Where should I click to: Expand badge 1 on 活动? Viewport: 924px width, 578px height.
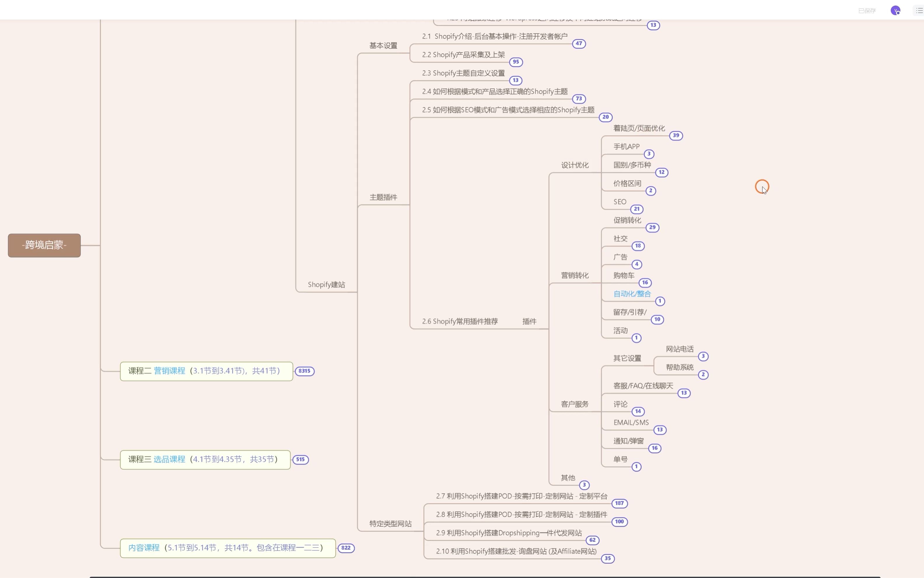(x=636, y=337)
